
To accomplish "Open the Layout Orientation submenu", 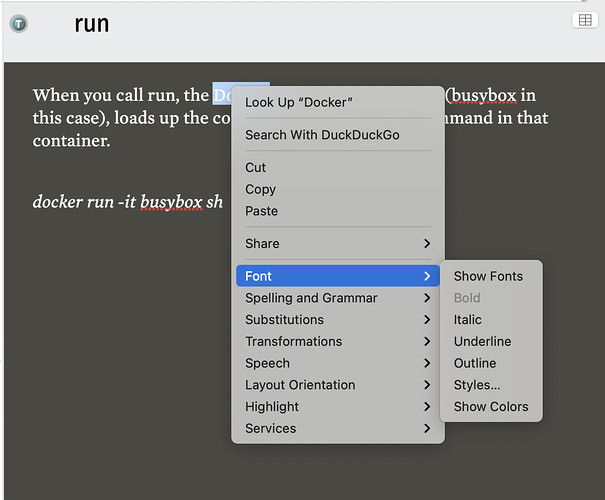I will click(x=338, y=385).
